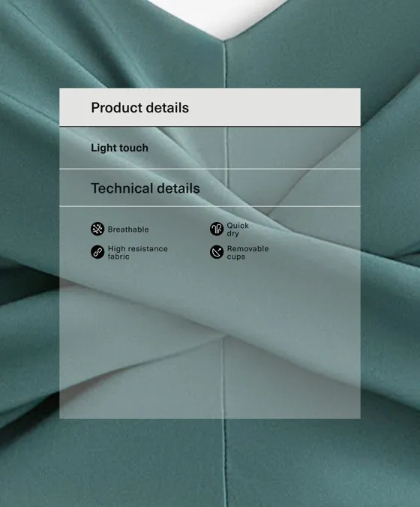Image resolution: width=420 pixels, height=507 pixels.
Task: Select the Light touch row
Action: pos(210,148)
